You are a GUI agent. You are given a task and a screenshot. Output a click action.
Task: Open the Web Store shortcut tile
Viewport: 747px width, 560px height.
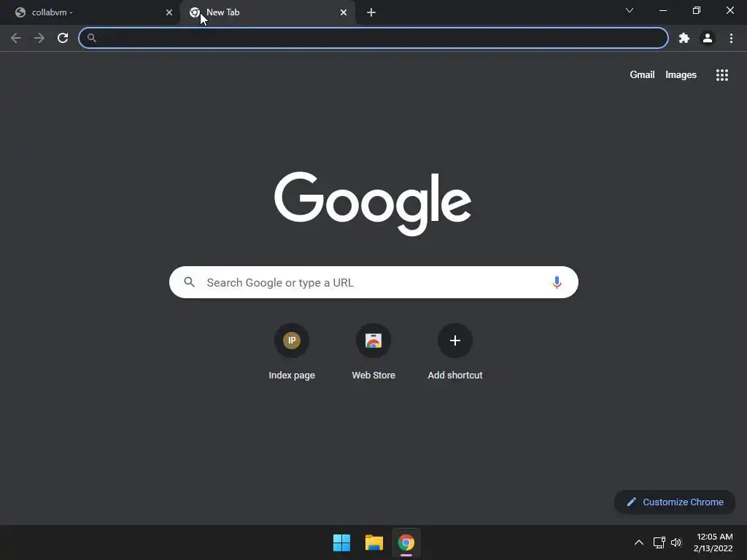[x=373, y=352]
